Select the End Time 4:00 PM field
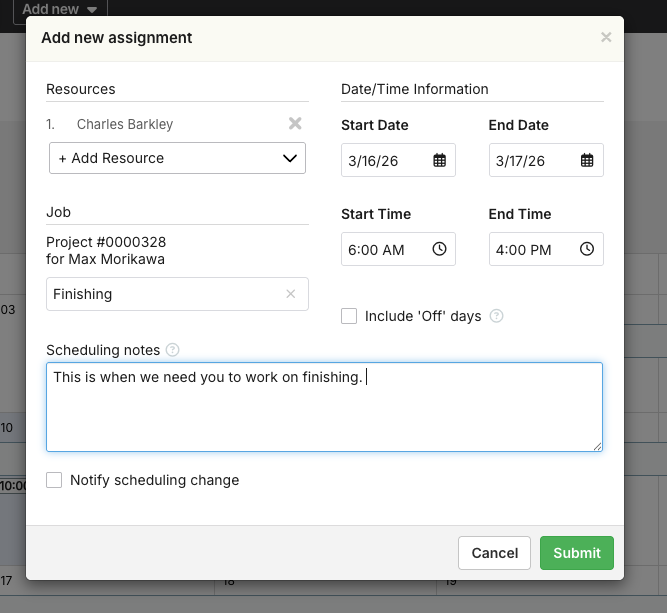The height and width of the screenshot is (613, 667). [x=532, y=250]
